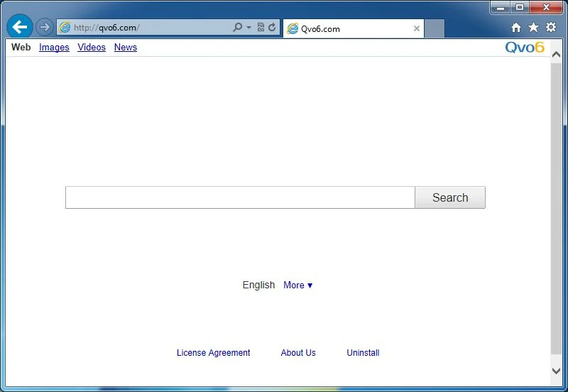Close the browser window
This screenshot has width=568, height=392.
pyautogui.click(x=546, y=7)
